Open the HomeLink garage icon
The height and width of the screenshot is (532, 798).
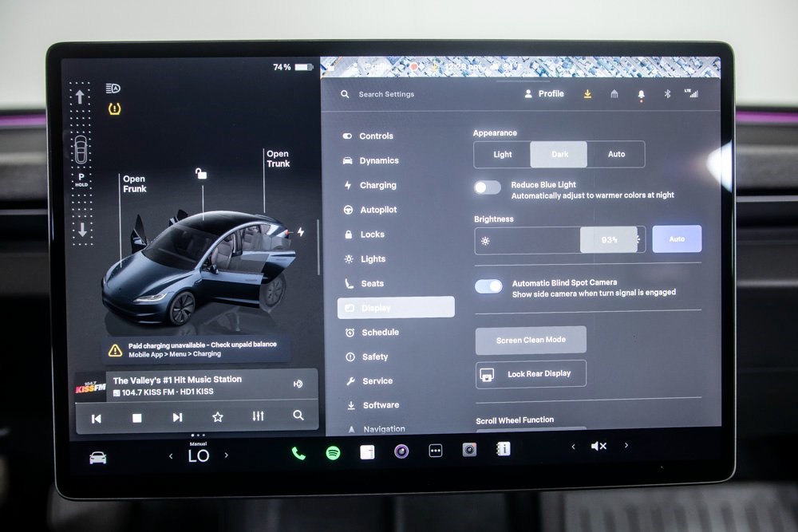614,94
